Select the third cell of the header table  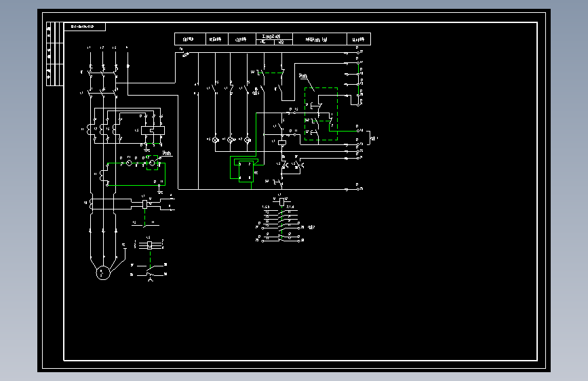click(x=242, y=39)
